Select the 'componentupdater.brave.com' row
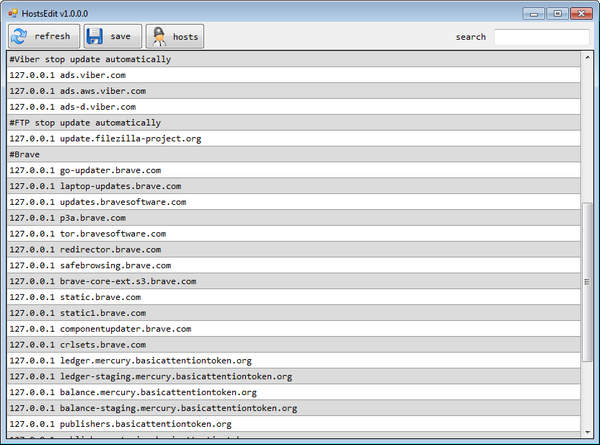This screenshot has width=600, height=445. click(x=293, y=329)
